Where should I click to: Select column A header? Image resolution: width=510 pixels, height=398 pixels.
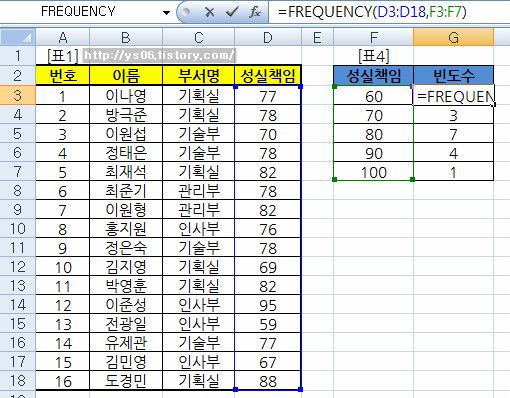click(x=63, y=37)
